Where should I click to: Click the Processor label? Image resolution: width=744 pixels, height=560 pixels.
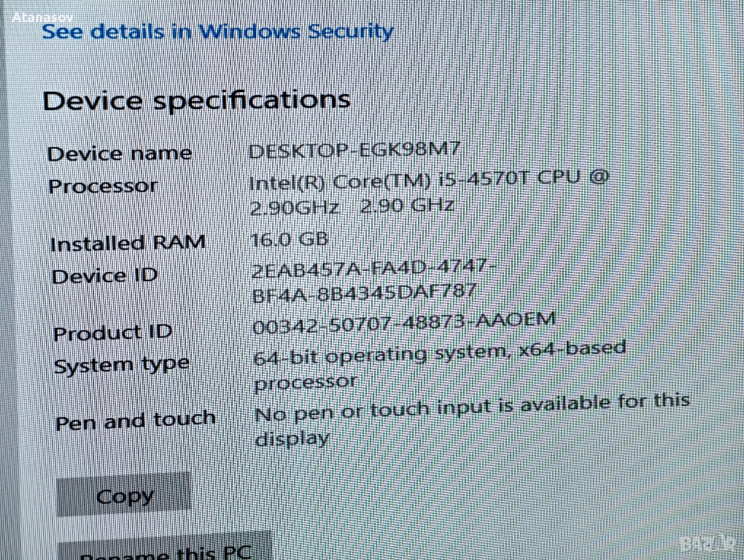click(x=103, y=186)
